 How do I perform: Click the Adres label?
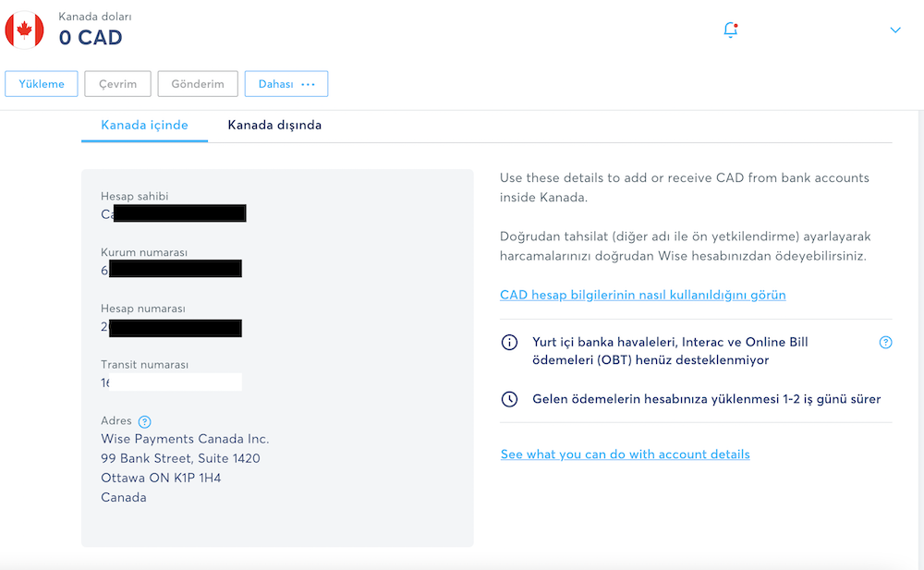[x=116, y=421]
